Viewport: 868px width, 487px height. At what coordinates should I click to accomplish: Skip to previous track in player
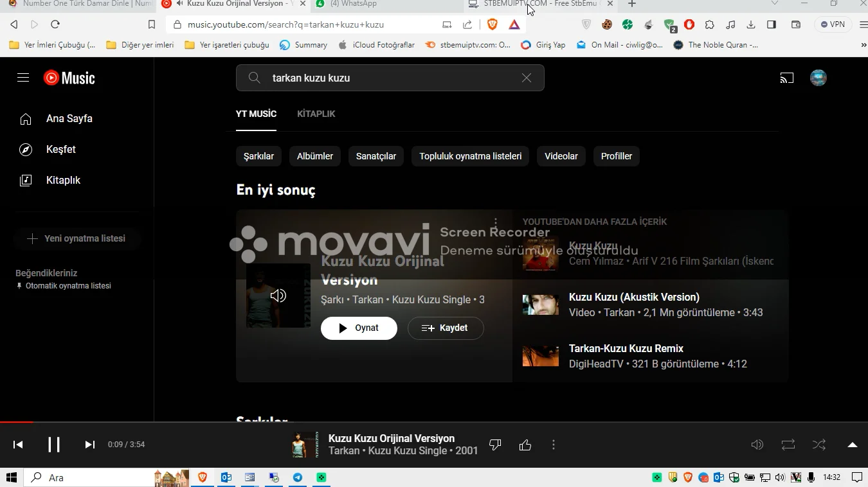point(18,445)
